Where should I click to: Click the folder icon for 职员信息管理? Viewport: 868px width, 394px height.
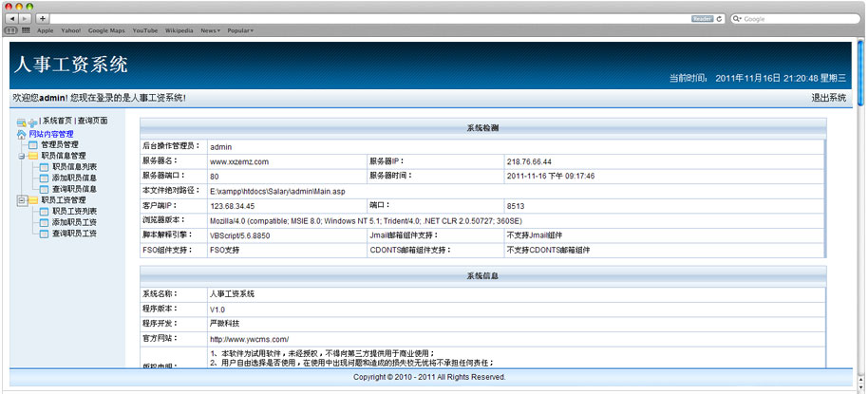pyautogui.click(x=33, y=156)
